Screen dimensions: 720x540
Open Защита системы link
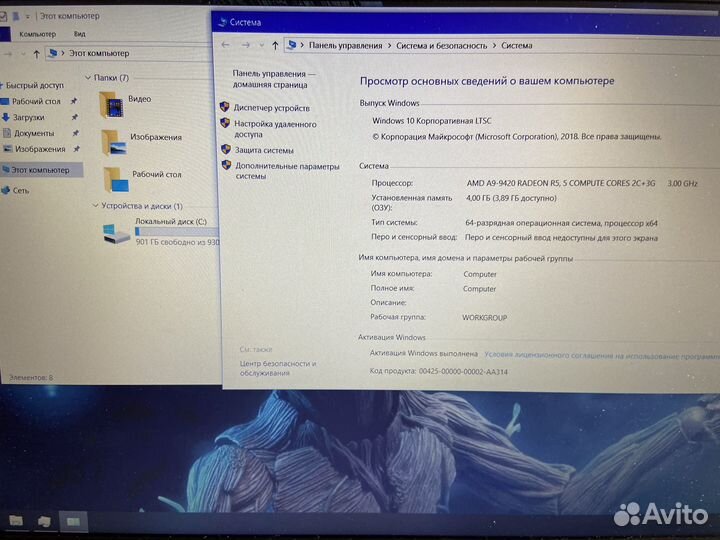point(264,150)
